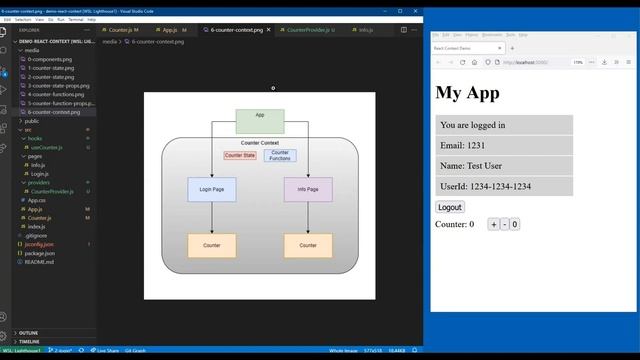640x360 pixels.
Task: Close the 6-counter-context.png tab
Action: [269, 30]
